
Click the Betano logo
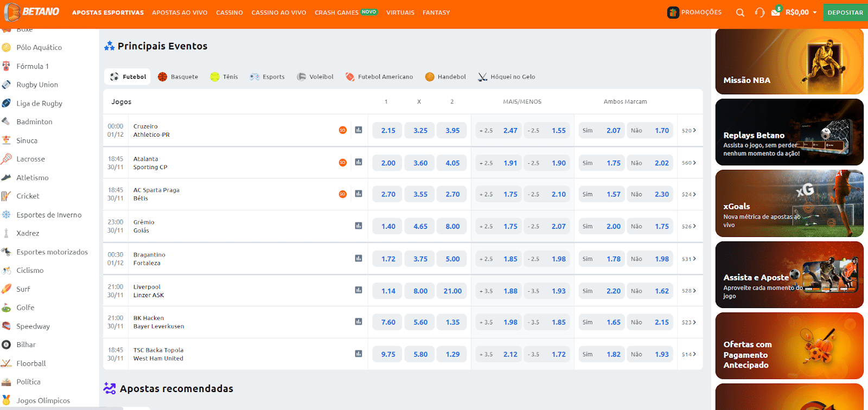(x=31, y=12)
